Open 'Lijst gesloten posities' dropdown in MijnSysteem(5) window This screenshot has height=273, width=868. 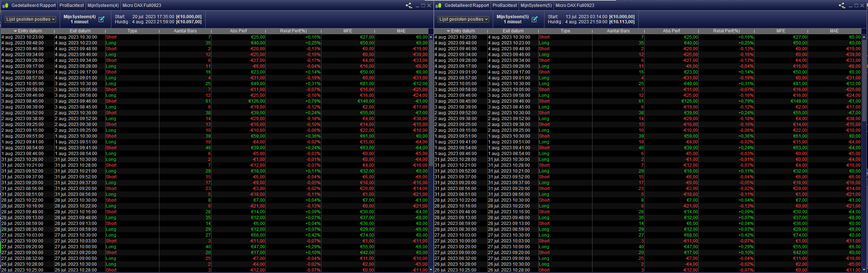(x=464, y=19)
